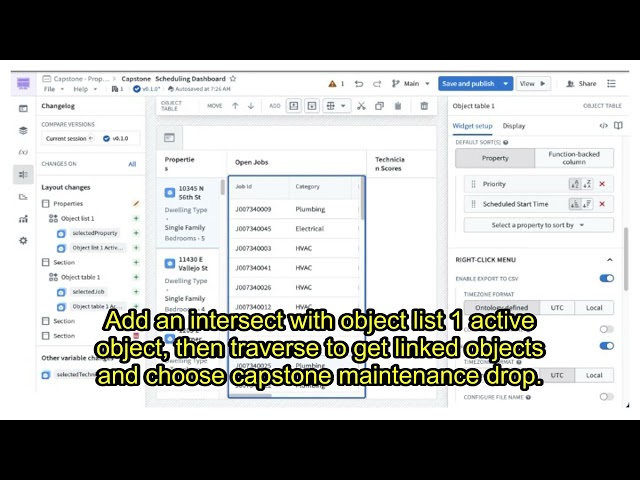Viewport: 640px width, 480px height.
Task: Add a widget below the object table
Action: 312,106
